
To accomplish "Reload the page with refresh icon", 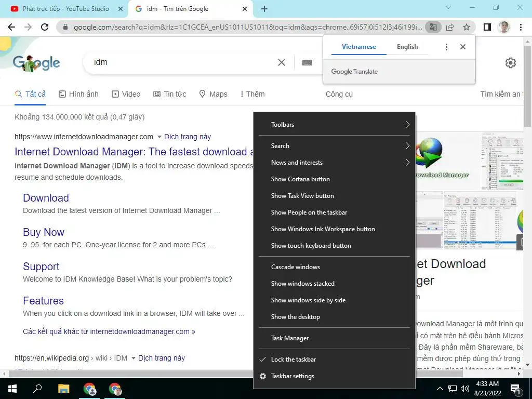I will tap(45, 27).
